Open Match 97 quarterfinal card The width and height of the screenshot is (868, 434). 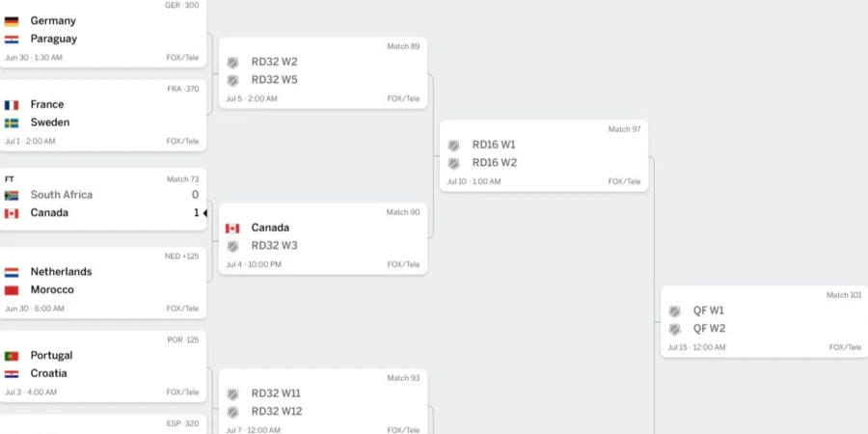pyautogui.click(x=544, y=156)
